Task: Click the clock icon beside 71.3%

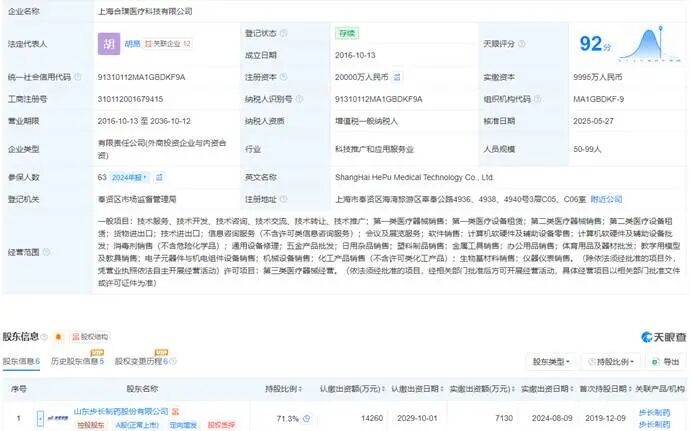Action: coord(306,418)
